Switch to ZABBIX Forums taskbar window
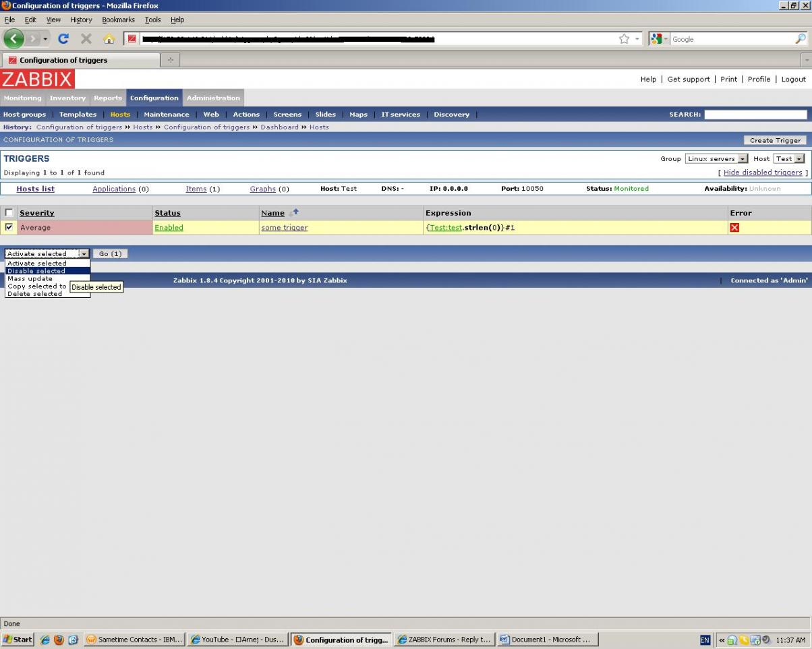812x649 pixels. coord(444,640)
